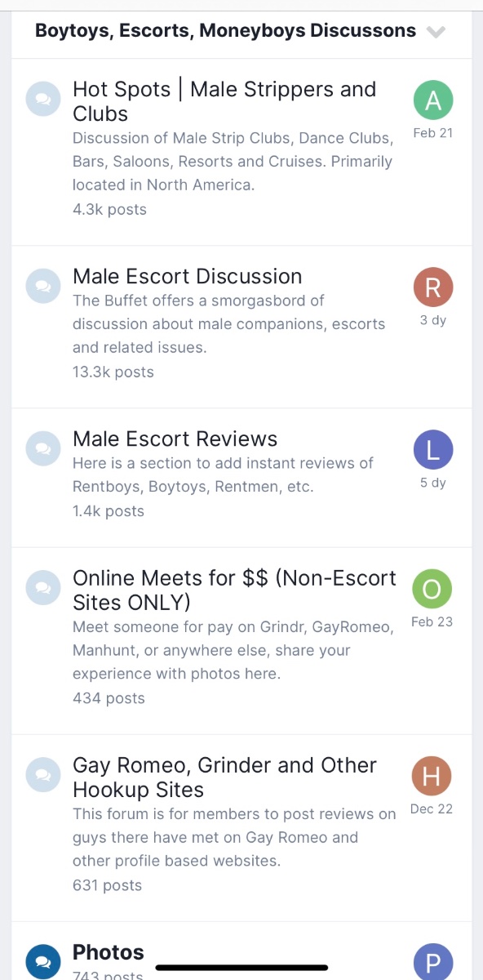Click the chat bubble icon beside Online Meets forum
The height and width of the screenshot is (980, 483).
tap(42, 587)
